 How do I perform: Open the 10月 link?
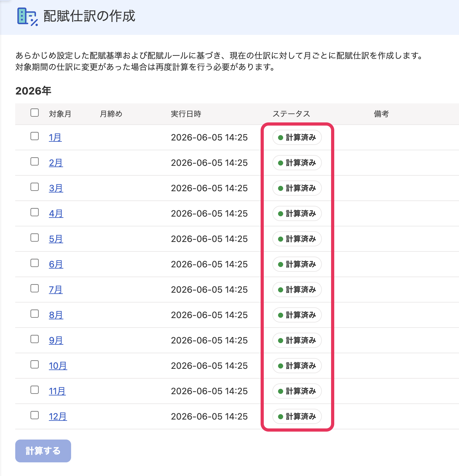[x=58, y=366]
